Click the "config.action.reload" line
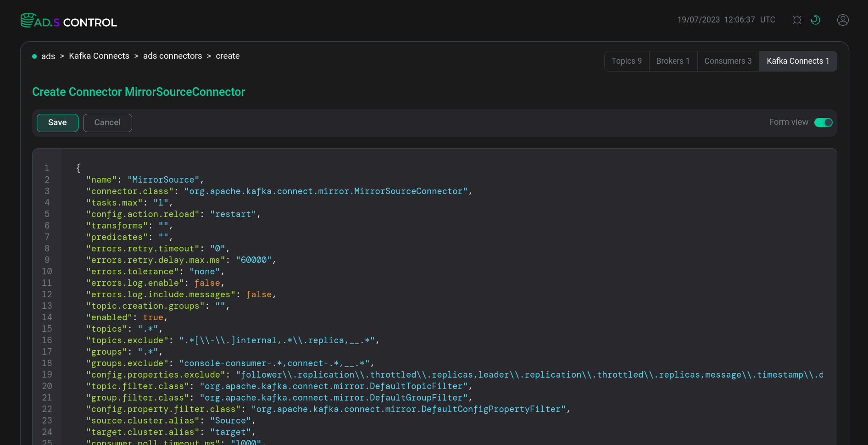 pos(173,214)
